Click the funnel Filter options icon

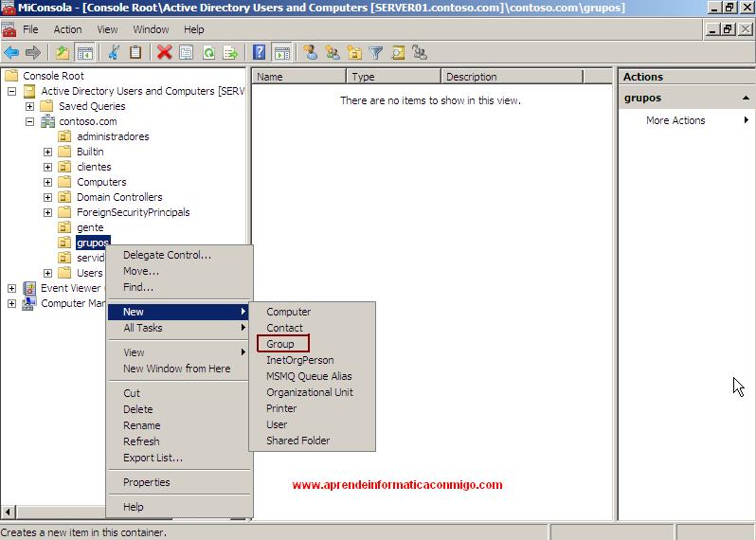376,53
